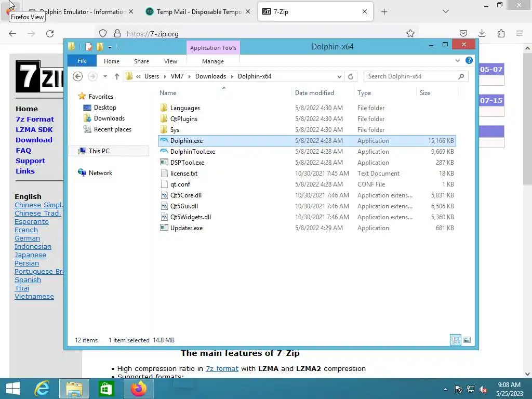Switch to large icons view in status bar

tap(467, 340)
